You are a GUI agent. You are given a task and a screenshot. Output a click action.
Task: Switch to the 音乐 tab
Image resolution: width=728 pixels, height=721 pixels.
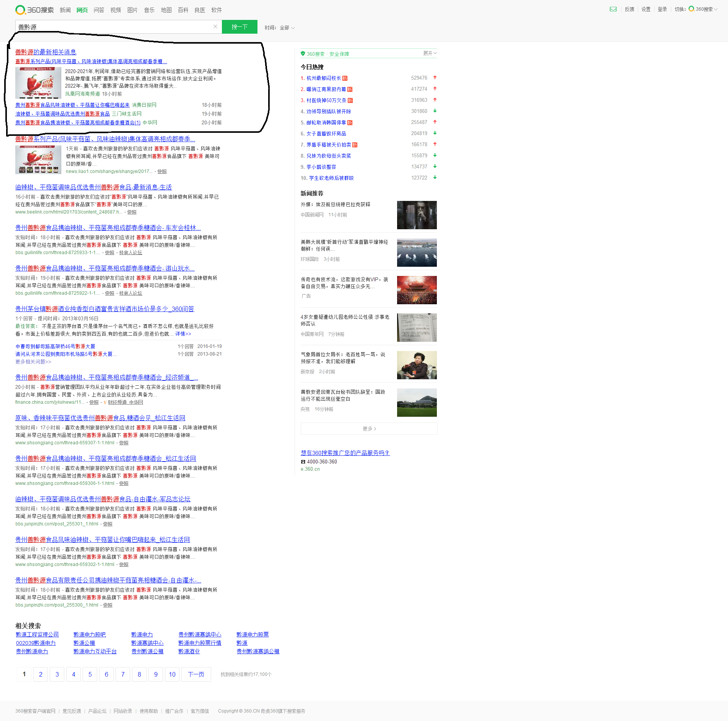tap(149, 10)
